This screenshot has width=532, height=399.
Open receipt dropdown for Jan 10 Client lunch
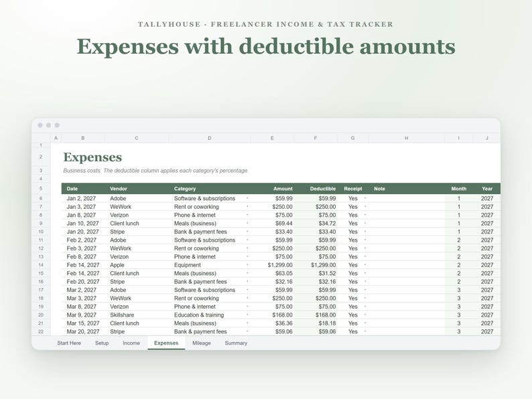tap(365, 224)
